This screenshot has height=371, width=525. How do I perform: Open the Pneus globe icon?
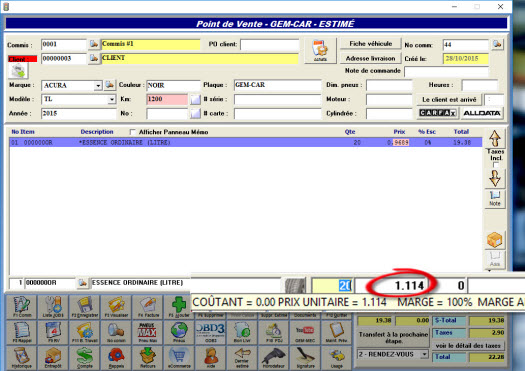click(x=179, y=332)
